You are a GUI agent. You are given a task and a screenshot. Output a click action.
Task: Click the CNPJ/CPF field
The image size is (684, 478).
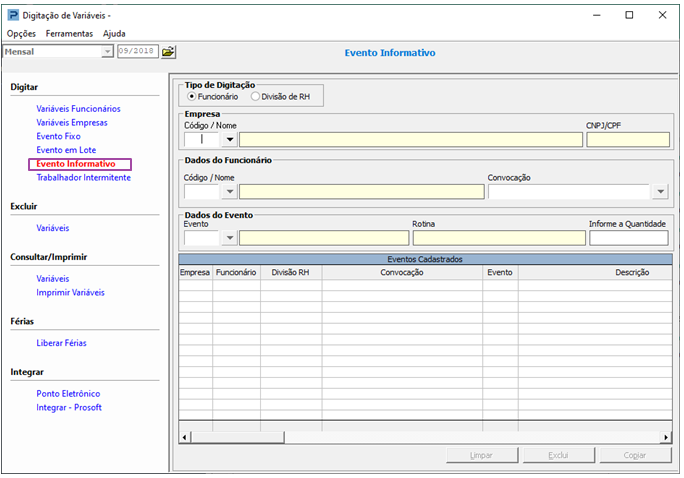(x=628, y=140)
